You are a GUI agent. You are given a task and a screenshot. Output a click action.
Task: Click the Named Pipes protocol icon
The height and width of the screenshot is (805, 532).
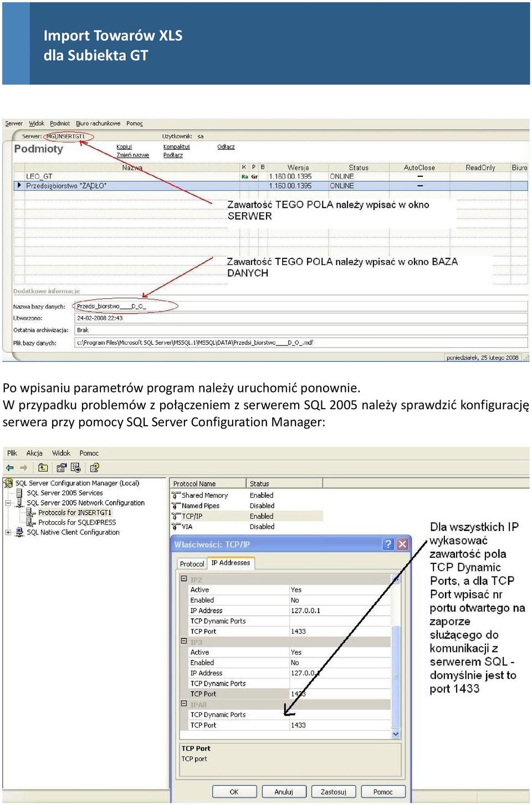pos(176,506)
